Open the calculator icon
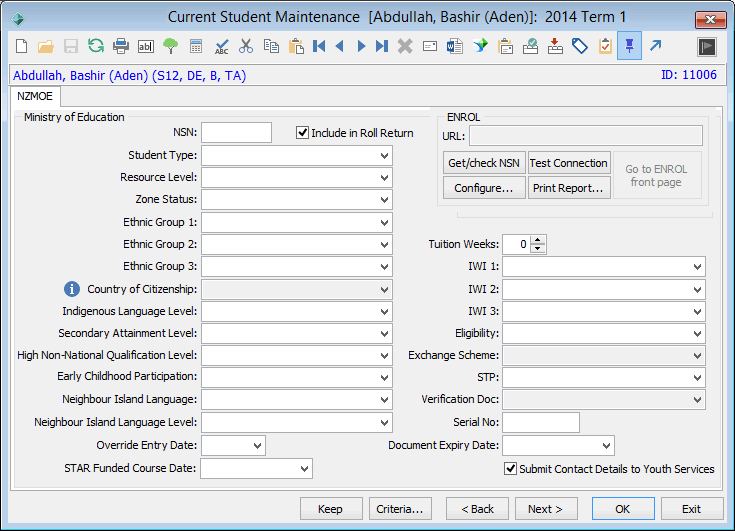The width and height of the screenshot is (735, 531). (x=196, y=46)
